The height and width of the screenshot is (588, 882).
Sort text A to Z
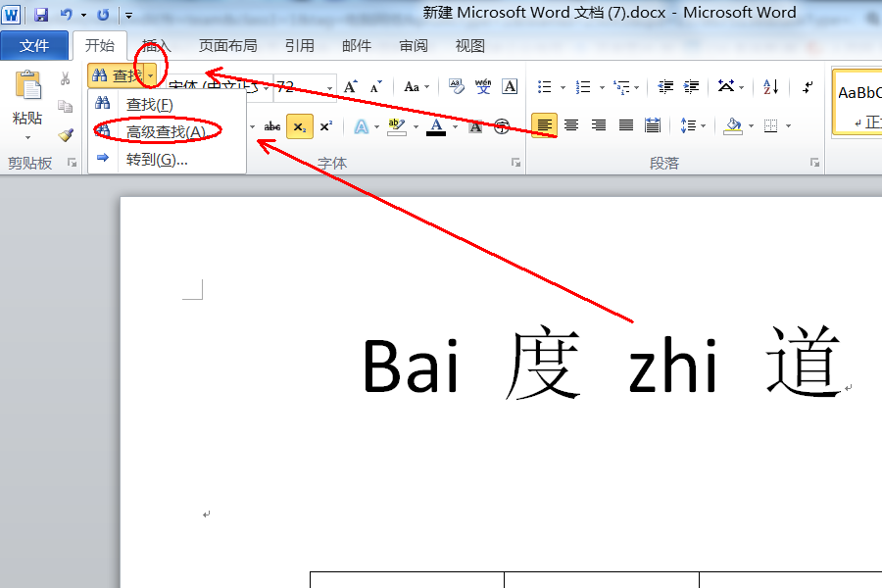click(770, 86)
